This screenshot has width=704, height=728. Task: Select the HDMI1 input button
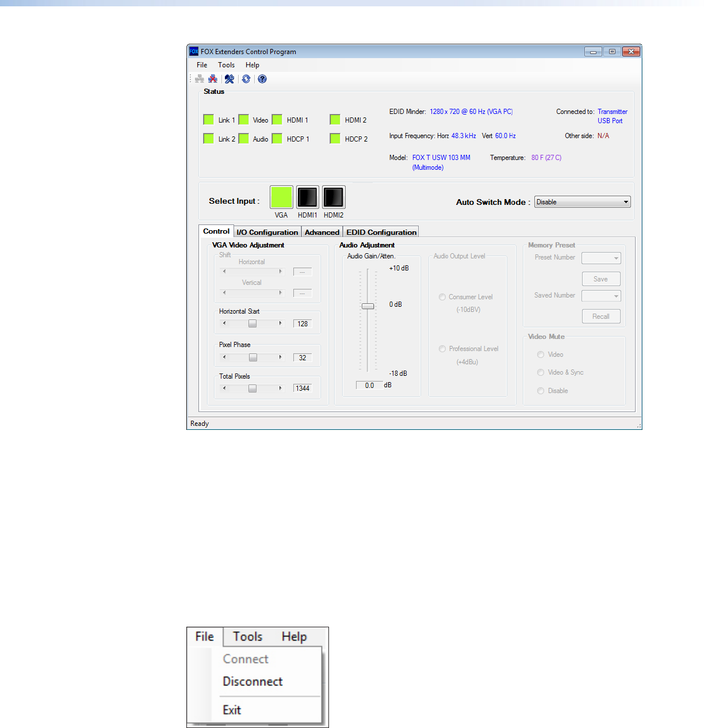click(x=307, y=197)
